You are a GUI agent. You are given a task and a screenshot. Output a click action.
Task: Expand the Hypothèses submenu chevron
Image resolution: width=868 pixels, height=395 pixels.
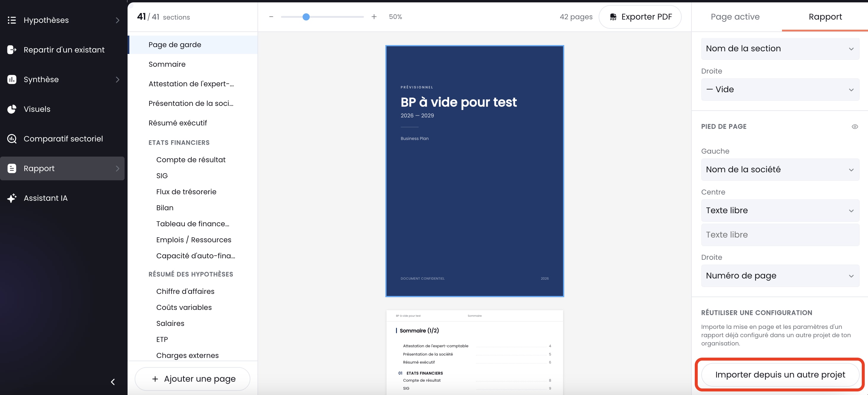click(117, 20)
